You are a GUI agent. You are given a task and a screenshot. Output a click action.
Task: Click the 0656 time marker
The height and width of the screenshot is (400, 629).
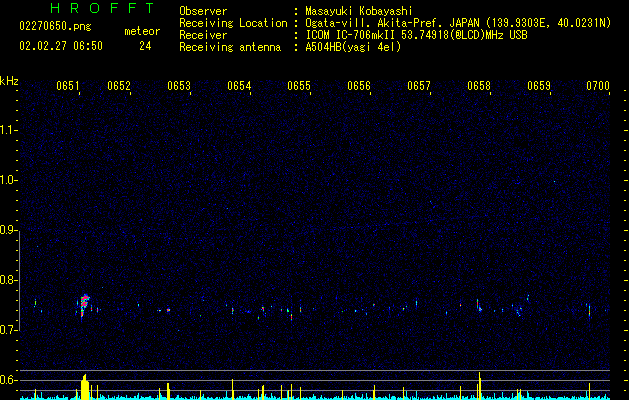[359, 86]
